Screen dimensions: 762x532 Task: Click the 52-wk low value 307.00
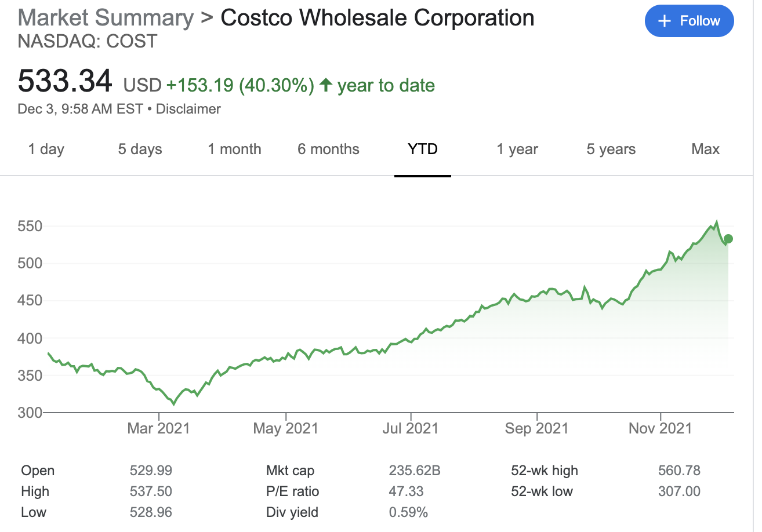(x=679, y=491)
